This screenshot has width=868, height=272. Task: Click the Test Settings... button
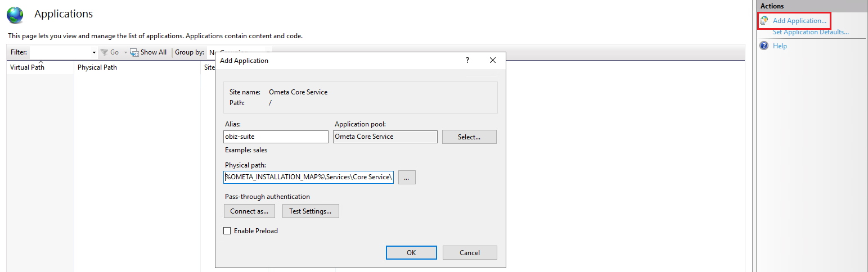[x=311, y=211]
